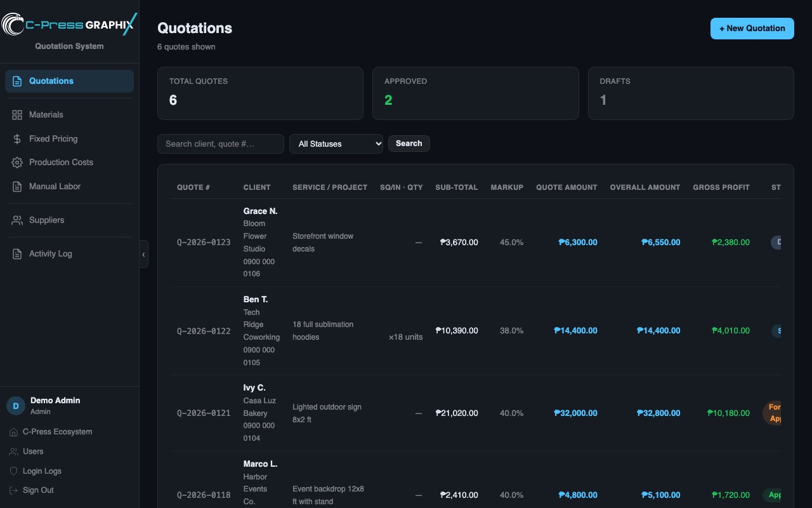The height and width of the screenshot is (508, 812).
Task: Click the Manual Labor document icon
Action: 17,187
